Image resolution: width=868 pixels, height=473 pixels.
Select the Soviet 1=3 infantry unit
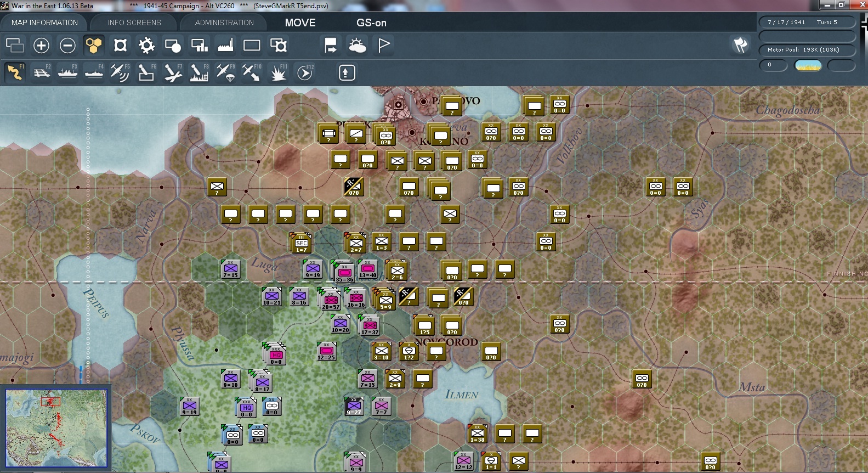[381, 241]
